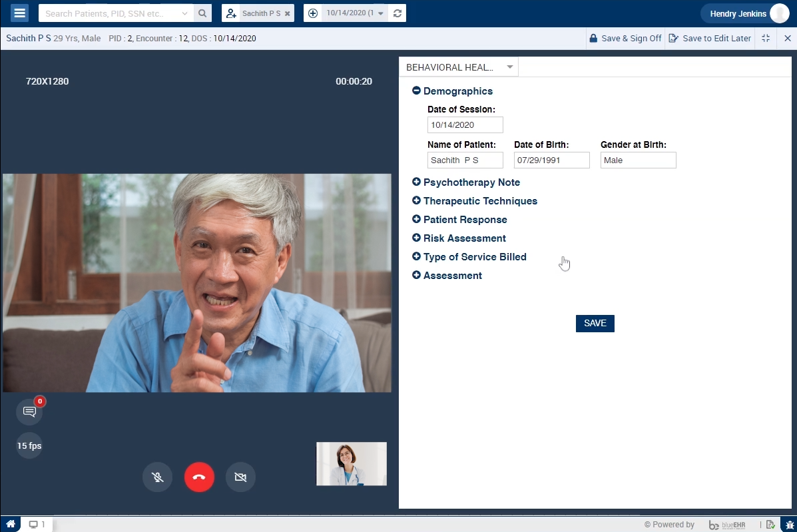Mute the microphone in the call

(158, 477)
